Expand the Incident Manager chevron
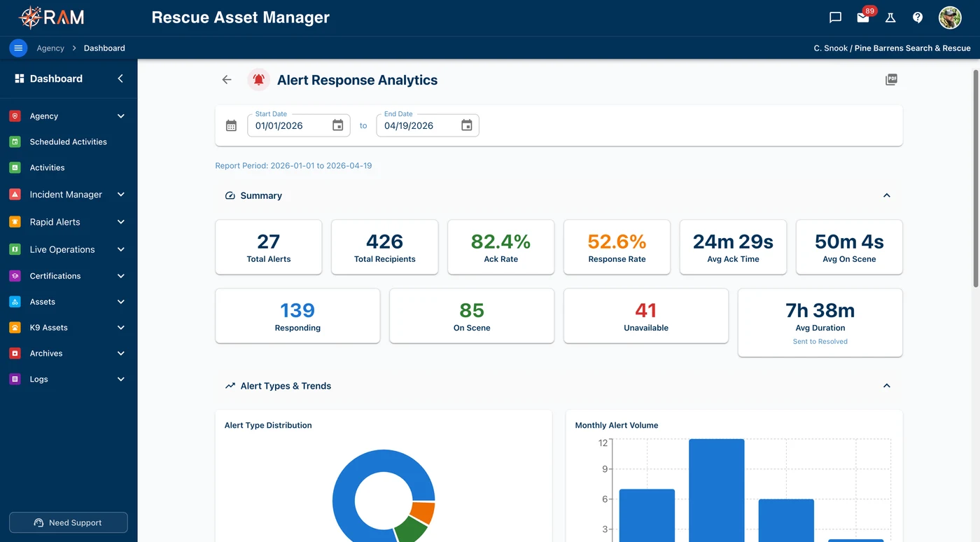 [x=120, y=195]
